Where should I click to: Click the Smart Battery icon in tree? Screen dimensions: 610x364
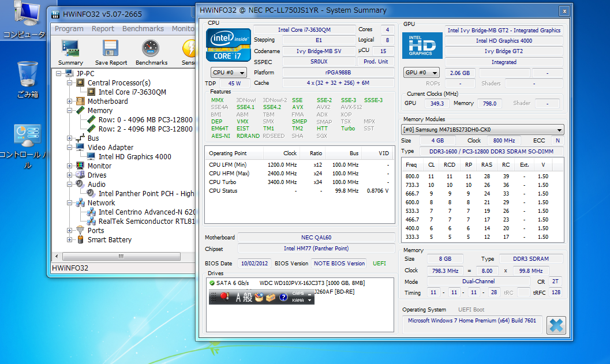pos(81,239)
